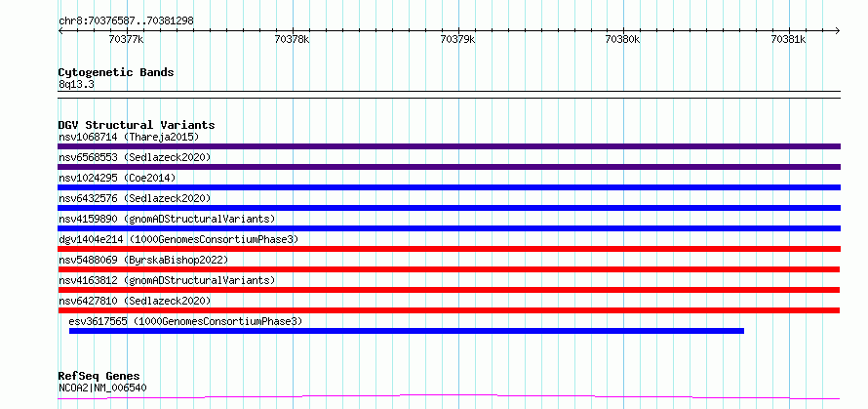Click label nsv6427810 (Sedlazeck2020)

[135, 301]
